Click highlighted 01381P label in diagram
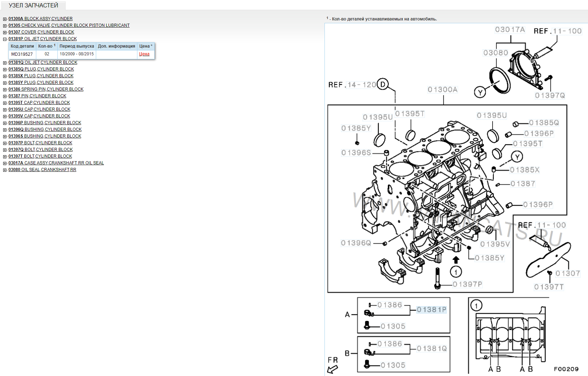This screenshot has height=376, width=588. pyautogui.click(x=431, y=310)
